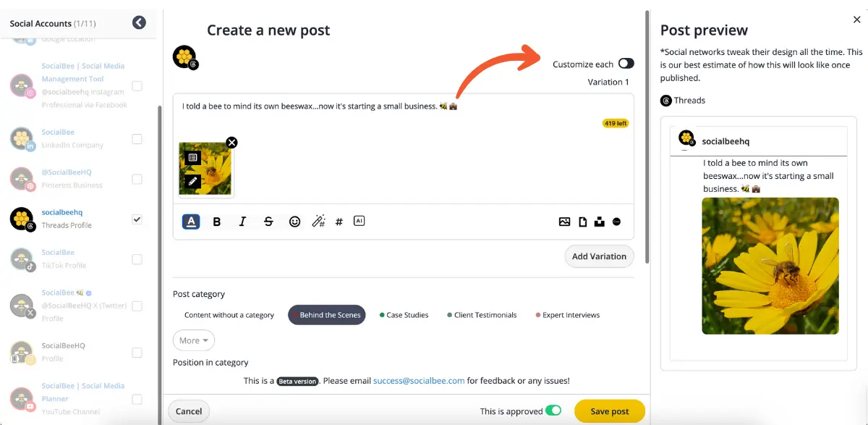Toggle bold text formatting
The image size is (868, 425).
[x=216, y=222]
